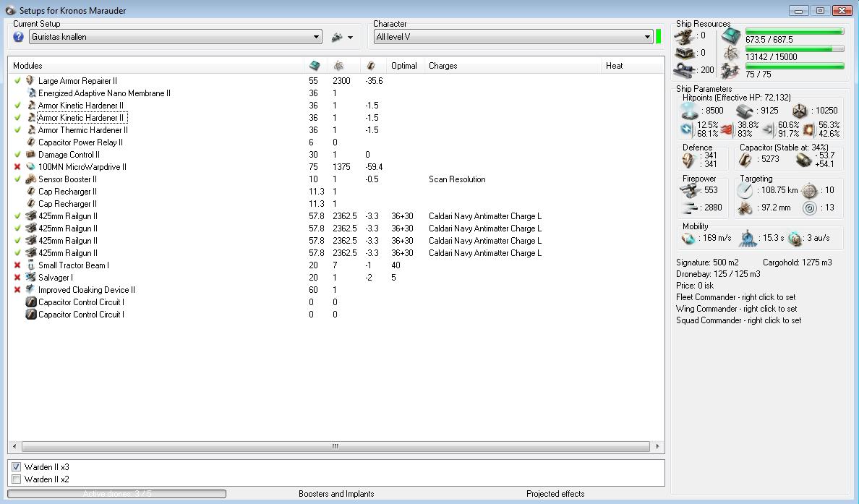Click Fleet Commander right click to set
The height and width of the screenshot is (504, 859).
(736, 297)
